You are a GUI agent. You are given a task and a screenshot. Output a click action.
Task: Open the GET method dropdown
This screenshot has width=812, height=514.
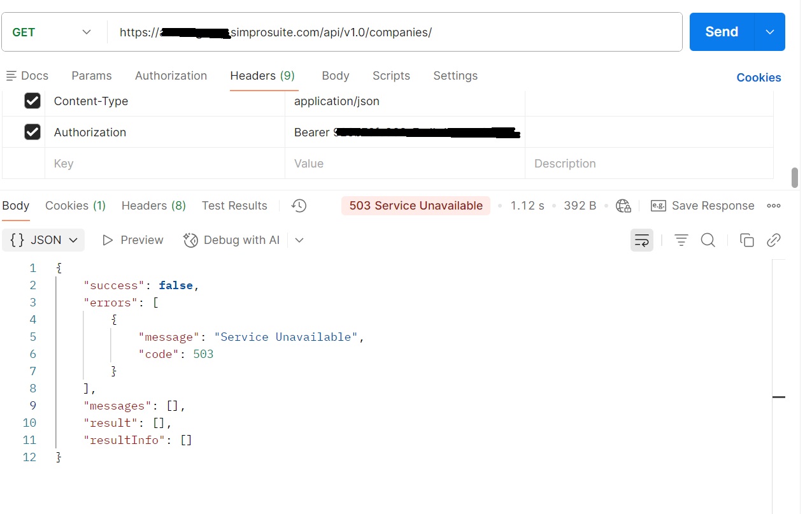pyautogui.click(x=52, y=32)
